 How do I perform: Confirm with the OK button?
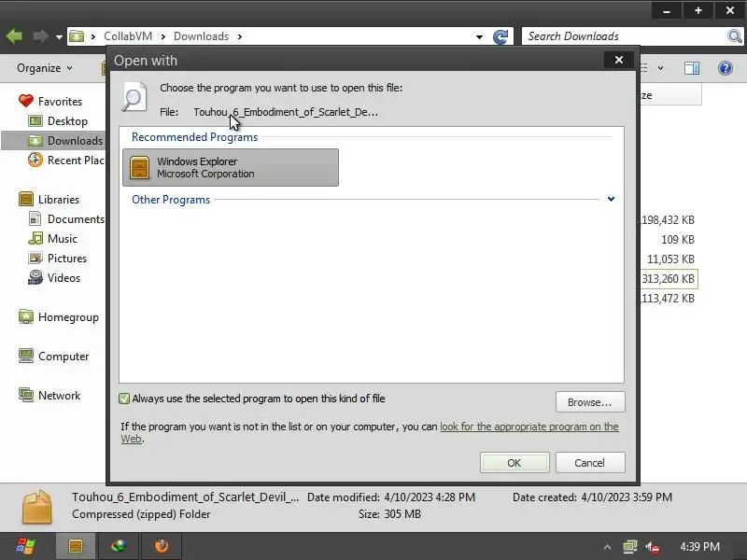click(514, 463)
